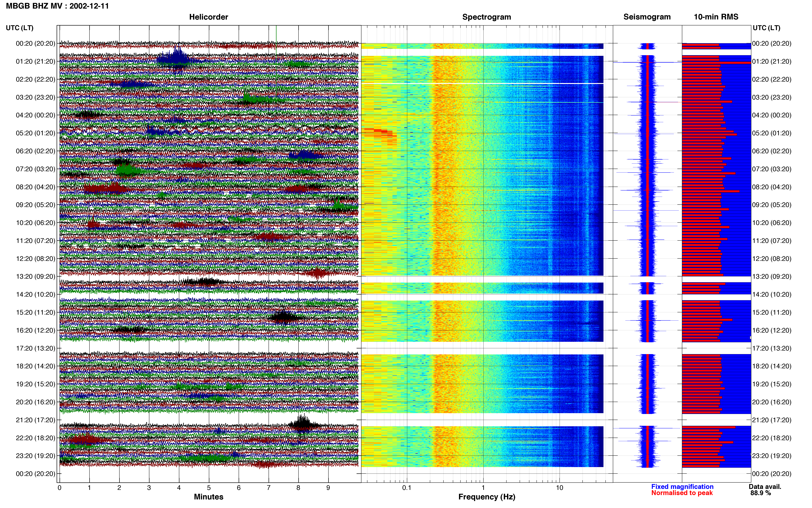Click left time label '09:20 (05:20)'
812x508 pixels.
(x=36, y=205)
